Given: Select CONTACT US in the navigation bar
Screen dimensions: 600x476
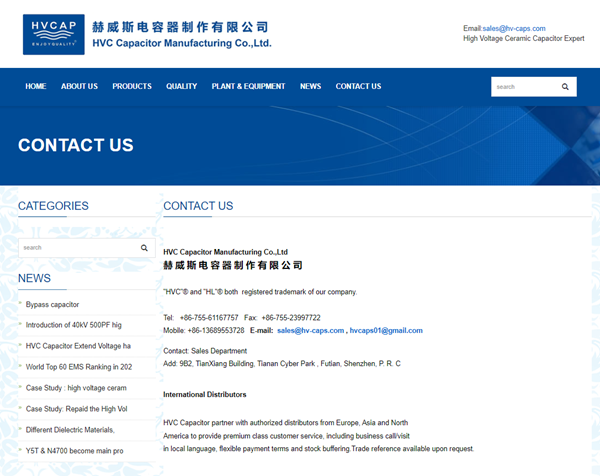Looking at the screenshot, I should [358, 86].
